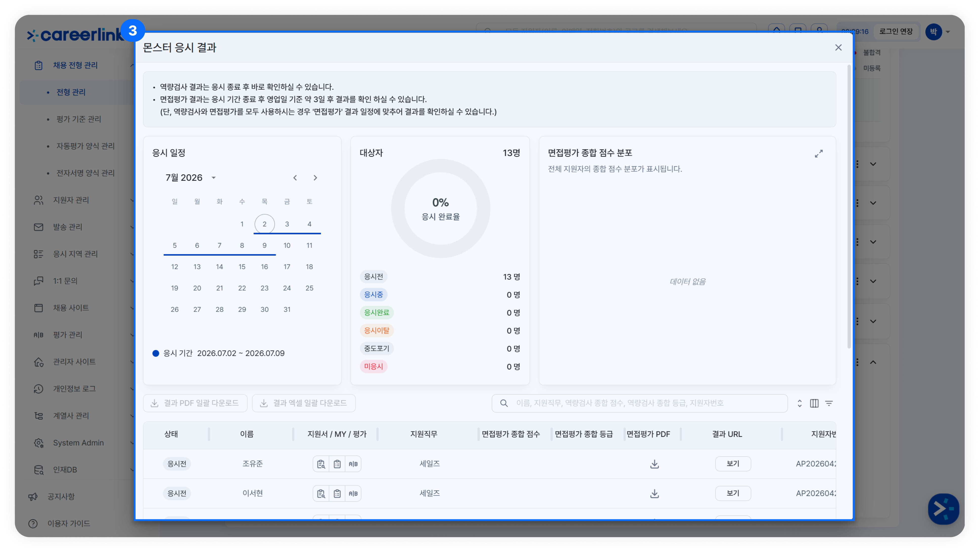The height and width of the screenshot is (552, 980).
Task: Focus the applicant search input field
Action: point(639,403)
